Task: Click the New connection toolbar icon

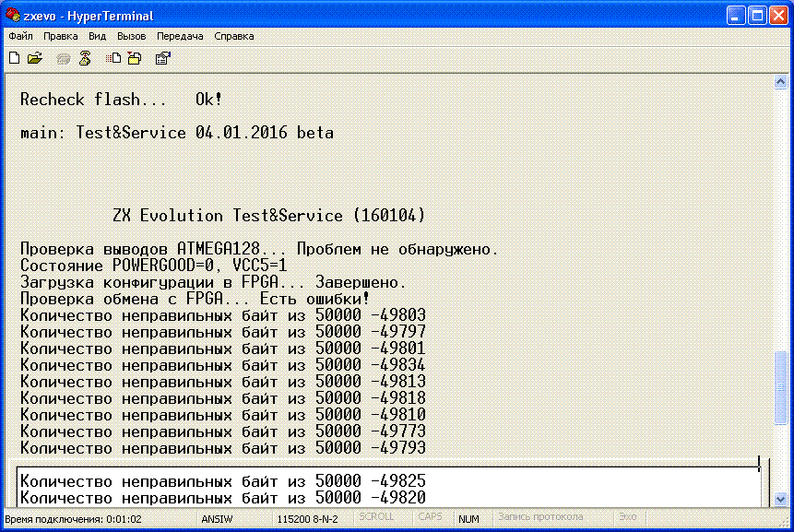Action: pyautogui.click(x=14, y=58)
